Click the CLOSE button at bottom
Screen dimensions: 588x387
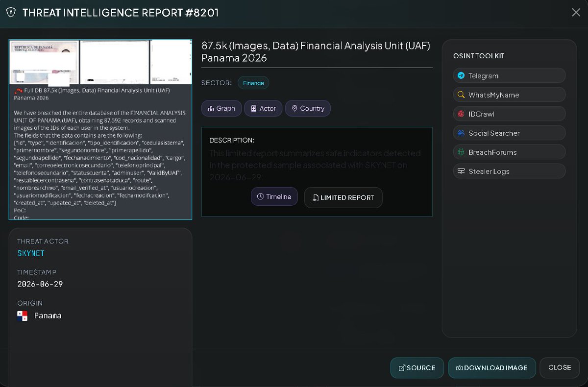coord(560,367)
